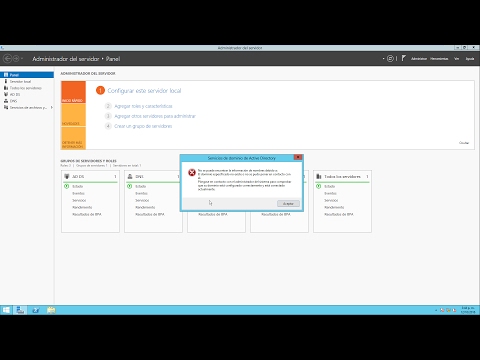The image size is (480, 360).
Task: Go forward with the forward arrow button
Action: pyautogui.click(x=16, y=59)
